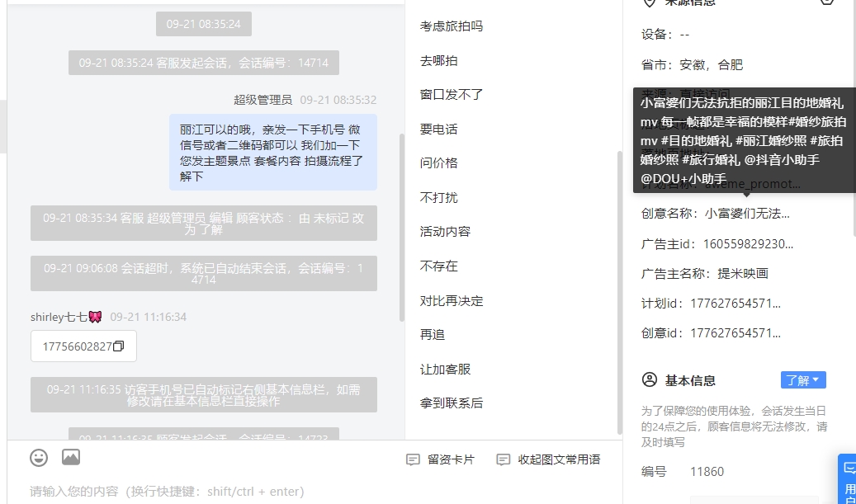Open the 了解 customer status dropdown
Image resolution: width=856 pixels, height=504 pixels.
(803, 380)
